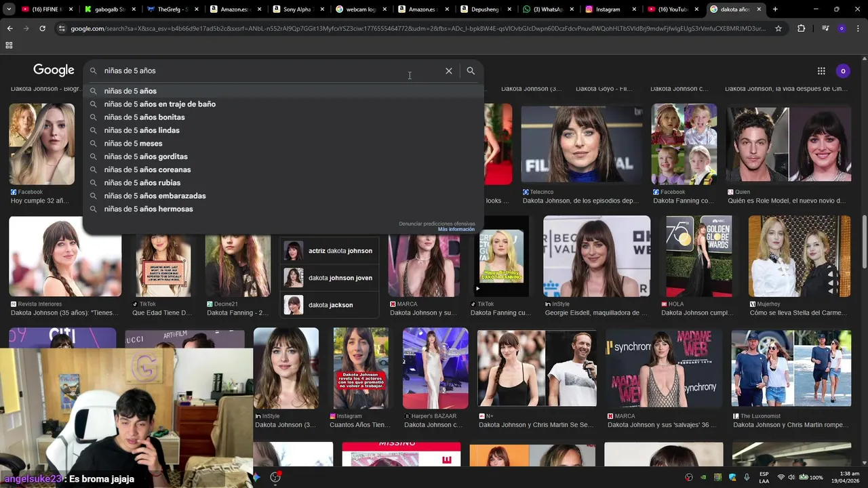Open the NVIDIA tray icon
The width and height of the screenshot is (868, 488).
pos(703,477)
